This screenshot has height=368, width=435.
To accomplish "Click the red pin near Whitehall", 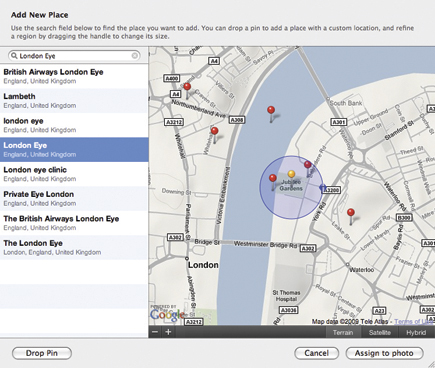I will click(215, 135).
